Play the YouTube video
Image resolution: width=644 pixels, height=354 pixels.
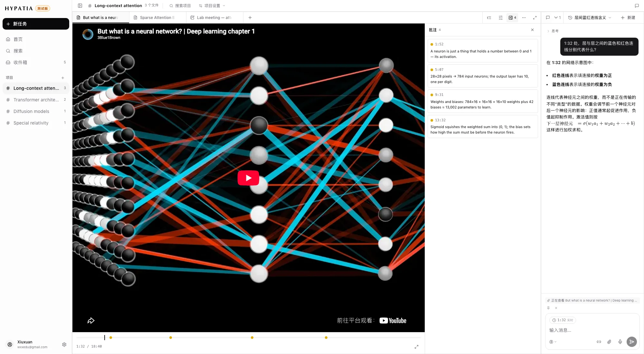(248, 178)
